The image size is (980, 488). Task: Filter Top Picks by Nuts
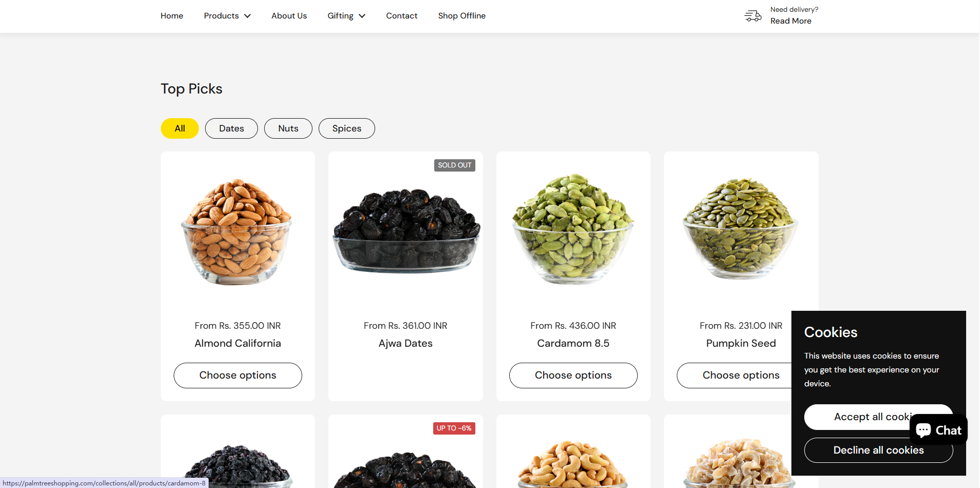288,128
